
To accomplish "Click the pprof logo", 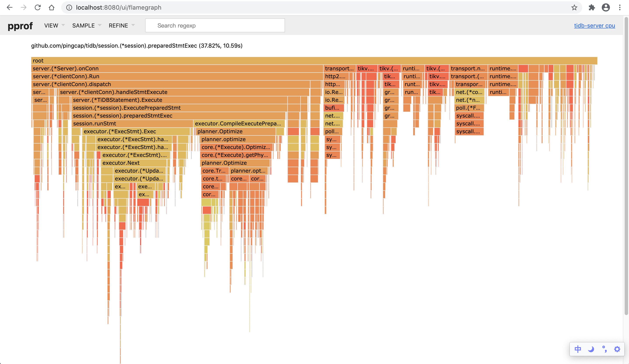I will pyautogui.click(x=20, y=26).
